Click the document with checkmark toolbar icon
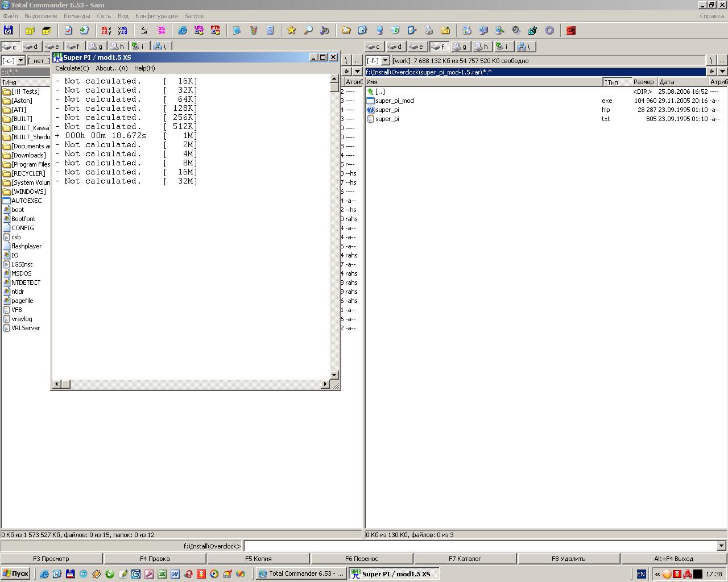The image size is (728, 582). [68, 30]
